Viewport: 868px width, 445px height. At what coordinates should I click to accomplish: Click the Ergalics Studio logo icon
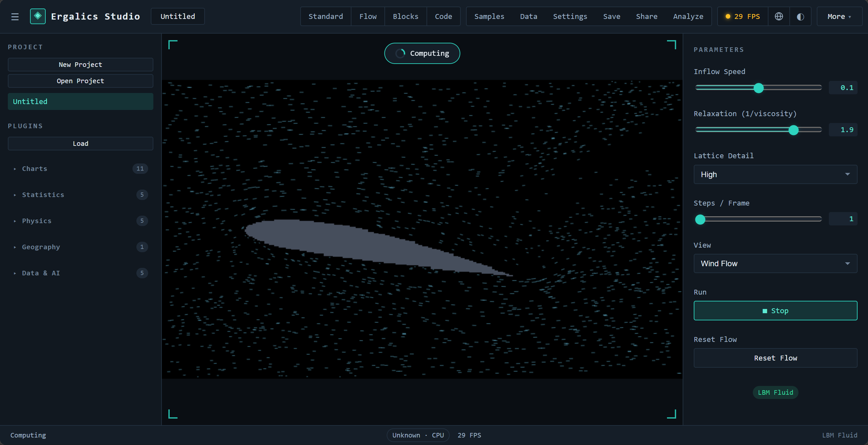pos(38,16)
